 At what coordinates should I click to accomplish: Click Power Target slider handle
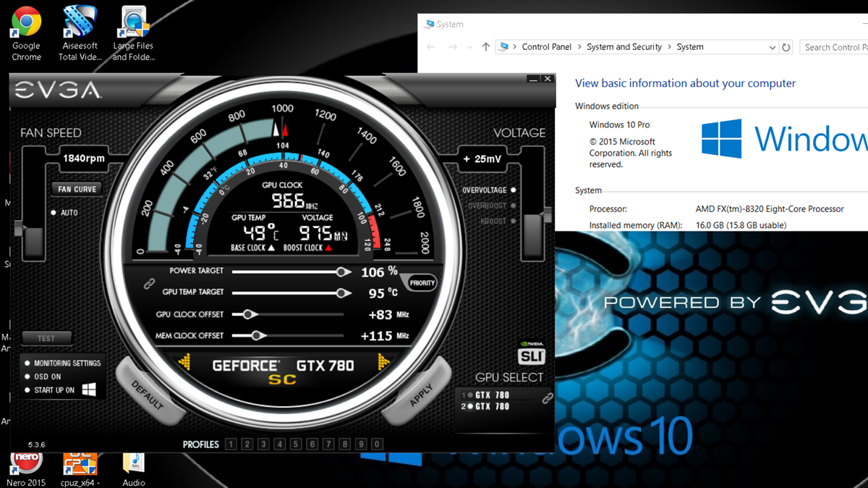(341, 272)
